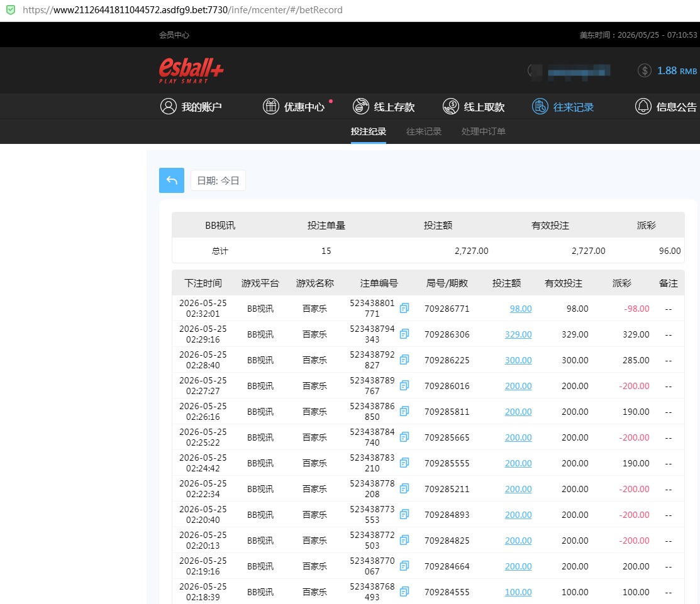Click the dollar balance icon
This screenshot has height=604, width=700.
tap(644, 70)
